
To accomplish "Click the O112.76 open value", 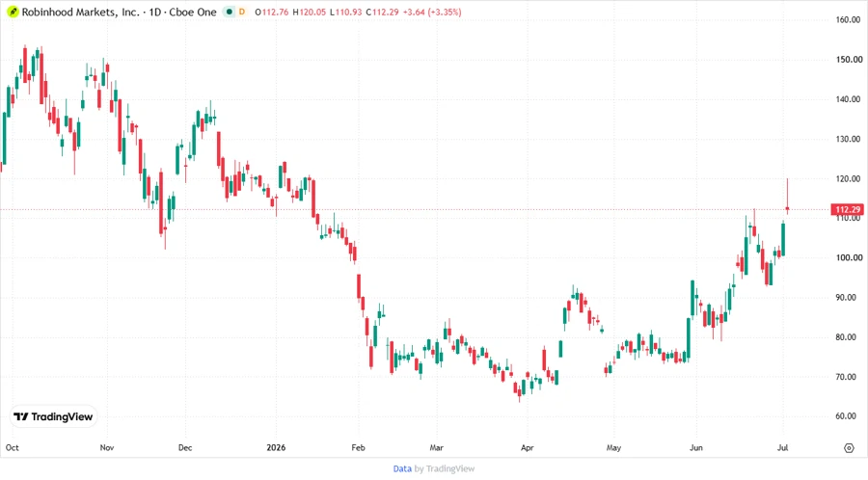I will click(x=271, y=13).
